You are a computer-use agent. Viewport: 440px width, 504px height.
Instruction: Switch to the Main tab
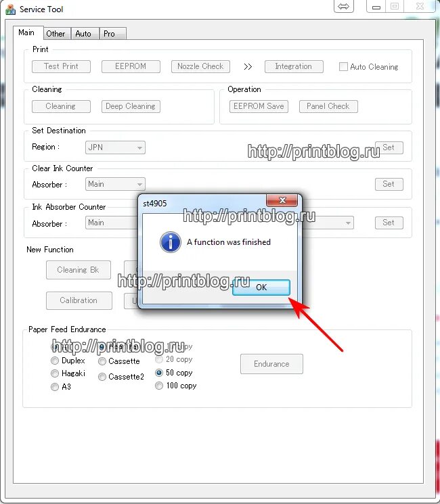tap(26, 32)
